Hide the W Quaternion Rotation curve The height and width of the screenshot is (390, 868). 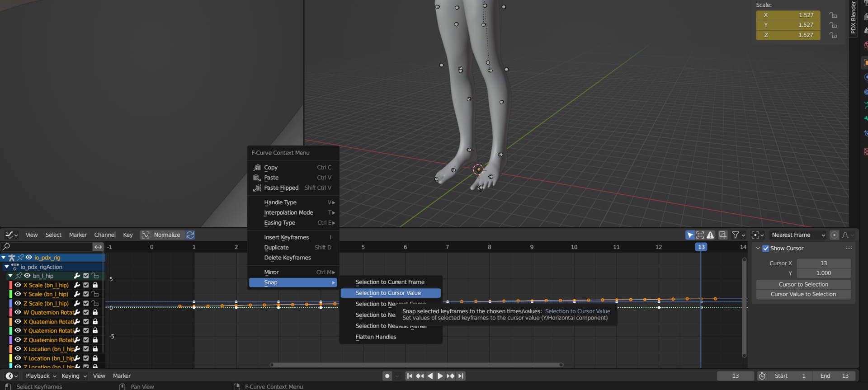point(18,312)
